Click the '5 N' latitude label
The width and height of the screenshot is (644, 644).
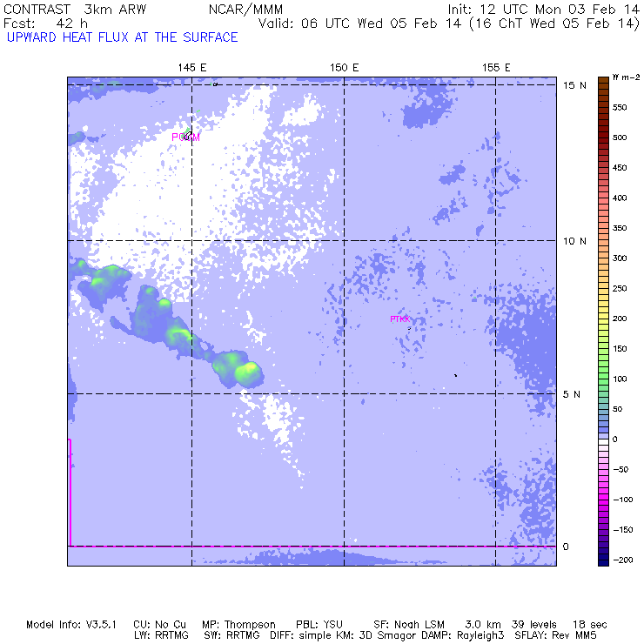tap(571, 394)
